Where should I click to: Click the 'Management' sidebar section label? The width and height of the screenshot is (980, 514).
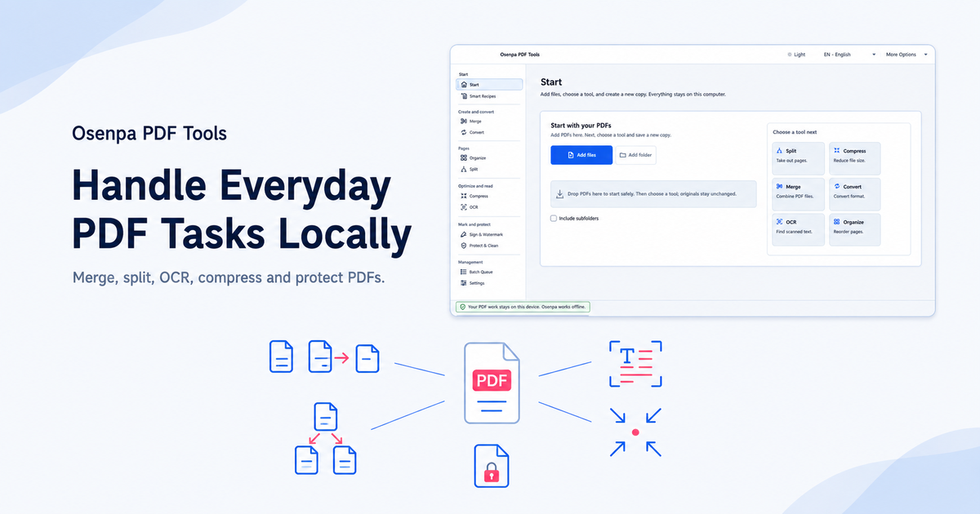pos(470,262)
